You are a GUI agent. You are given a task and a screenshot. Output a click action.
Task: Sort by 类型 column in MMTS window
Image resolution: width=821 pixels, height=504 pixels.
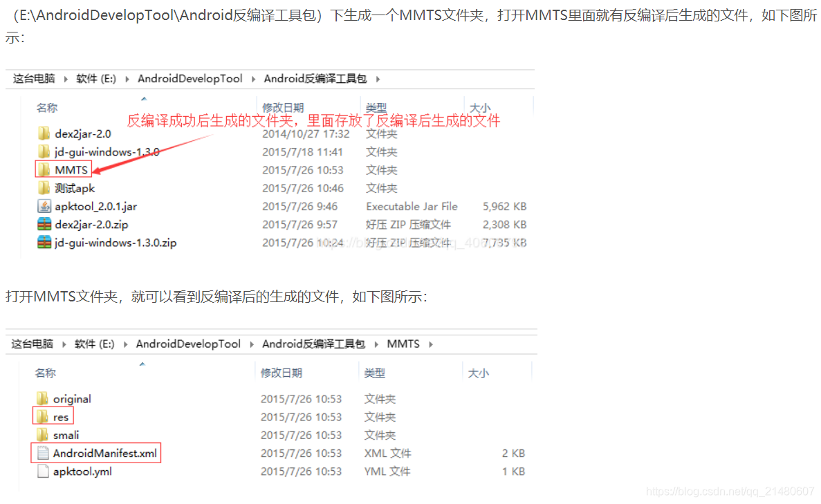point(374,373)
